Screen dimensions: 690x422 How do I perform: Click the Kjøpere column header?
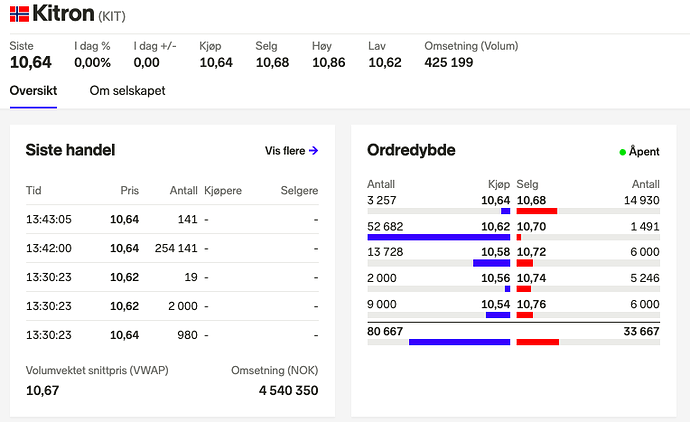[x=223, y=191]
